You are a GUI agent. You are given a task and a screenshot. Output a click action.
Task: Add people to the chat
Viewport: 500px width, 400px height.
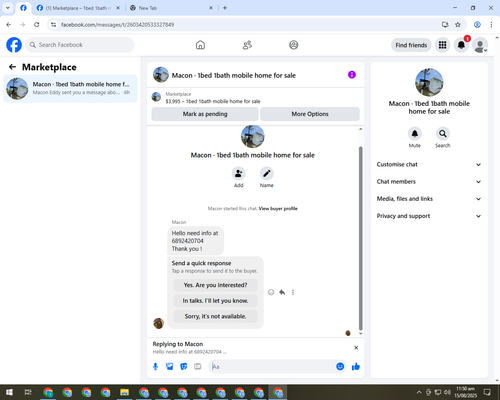[x=239, y=174]
